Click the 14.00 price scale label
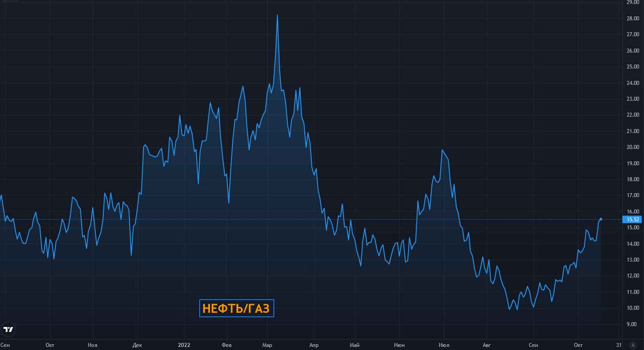The width and height of the screenshot is (644, 350). click(x=633, y=244)
